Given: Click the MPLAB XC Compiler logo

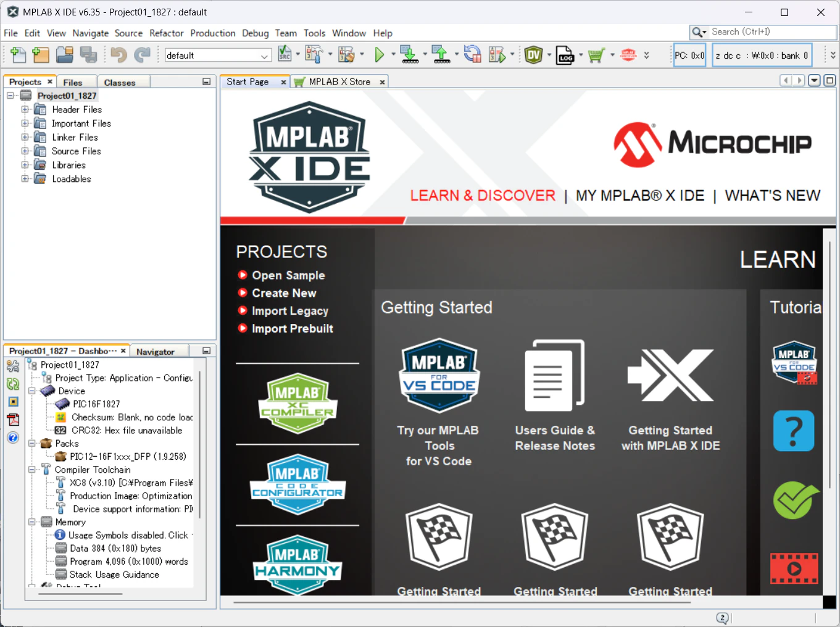Looking at the screenshot, I should pyautogui.click(x=297, y=403).
